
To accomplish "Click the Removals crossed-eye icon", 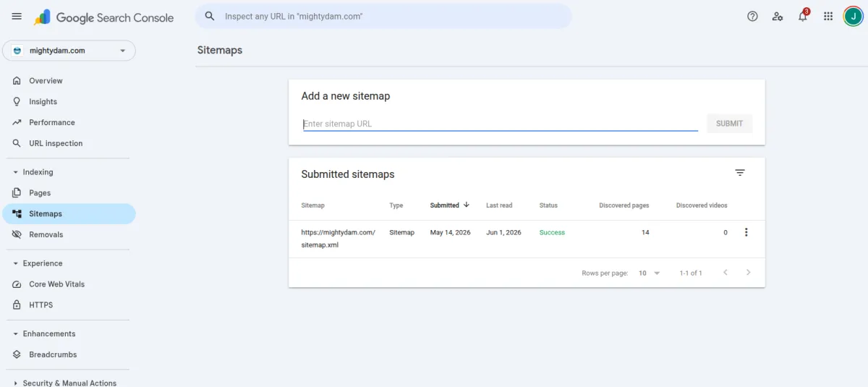I will [17, 235].
